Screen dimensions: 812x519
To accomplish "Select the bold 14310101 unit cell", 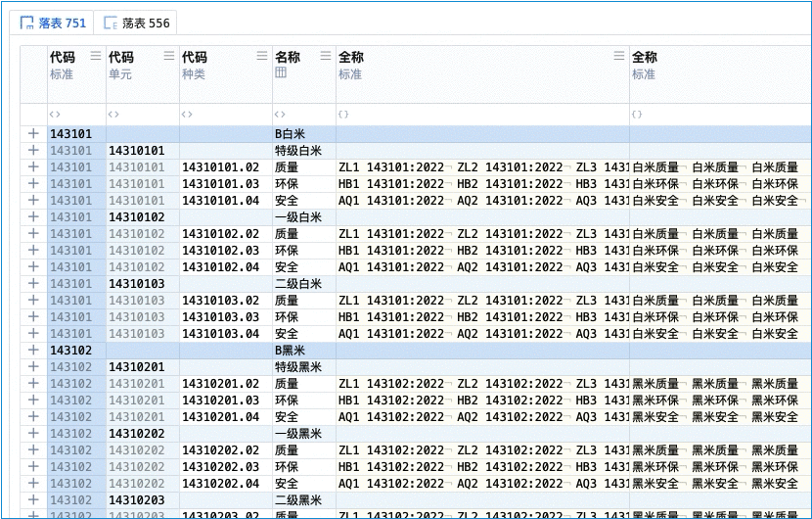I will pos(143,151).
